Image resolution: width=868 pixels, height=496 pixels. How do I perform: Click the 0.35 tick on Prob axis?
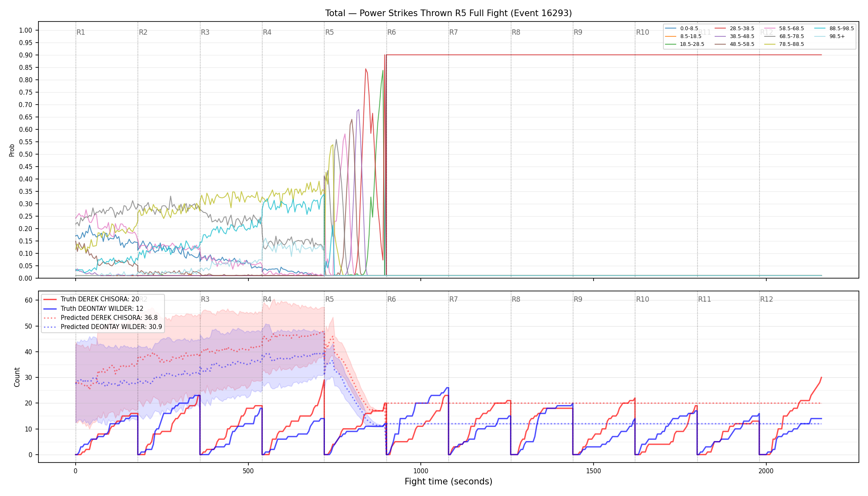(26, 191)
